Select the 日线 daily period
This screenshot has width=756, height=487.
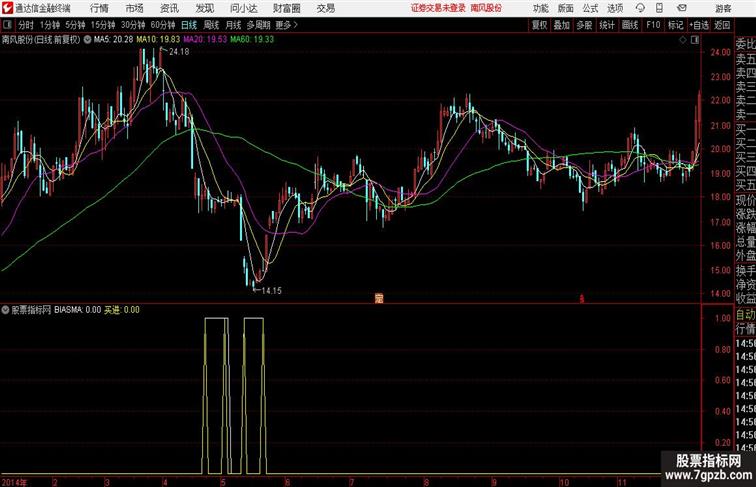tap(189, 25)
